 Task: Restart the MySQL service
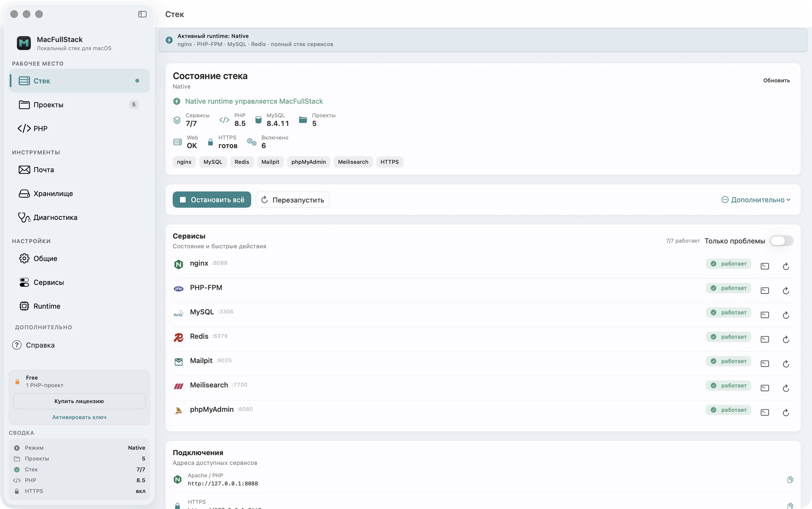point(786,315)
